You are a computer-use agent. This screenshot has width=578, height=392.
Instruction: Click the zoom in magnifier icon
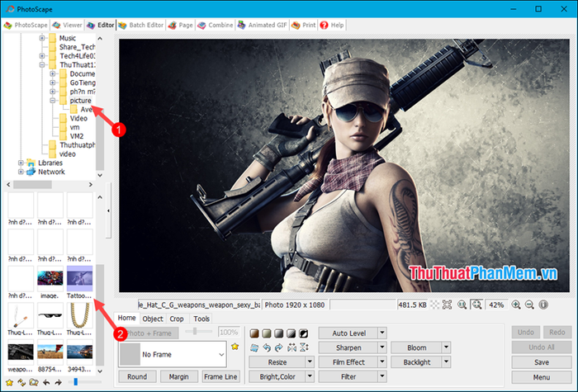[516, 305]
